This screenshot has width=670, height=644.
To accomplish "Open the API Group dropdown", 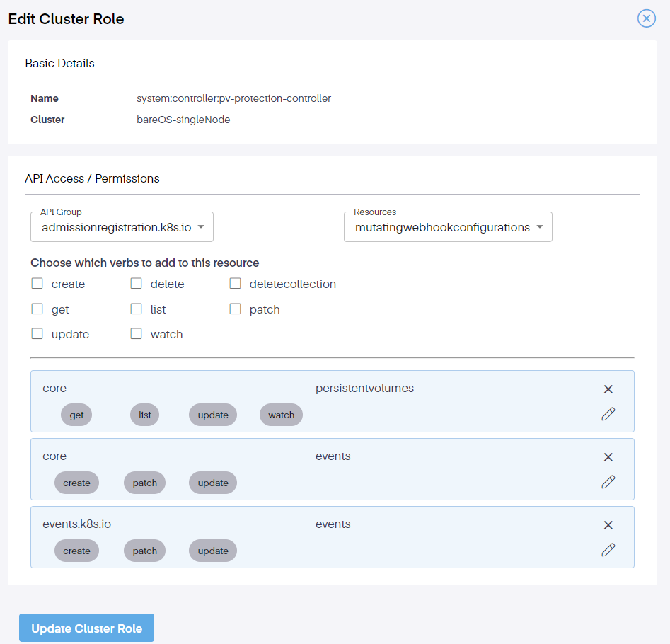I will 122,227.
